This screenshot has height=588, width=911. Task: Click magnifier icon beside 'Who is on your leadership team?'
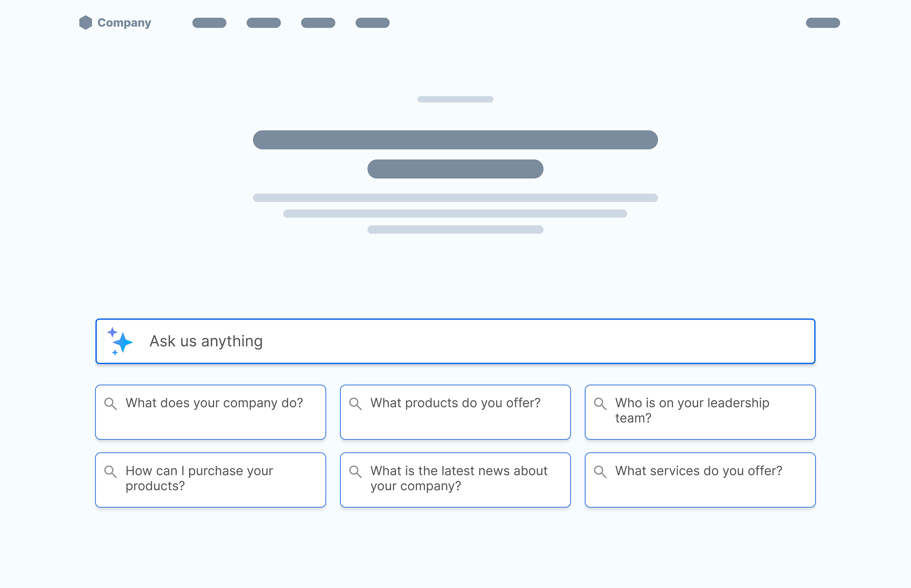click(600, 404)
